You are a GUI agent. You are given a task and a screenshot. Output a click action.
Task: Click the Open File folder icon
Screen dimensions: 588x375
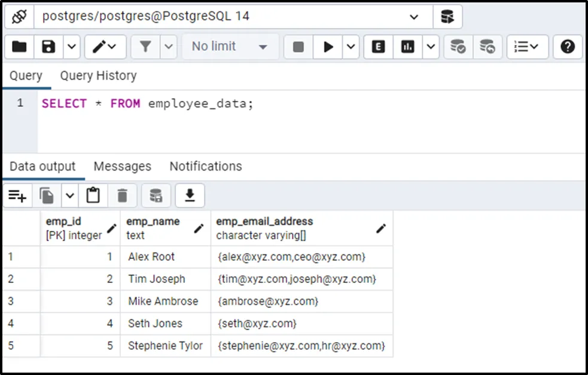click(20, 47)
